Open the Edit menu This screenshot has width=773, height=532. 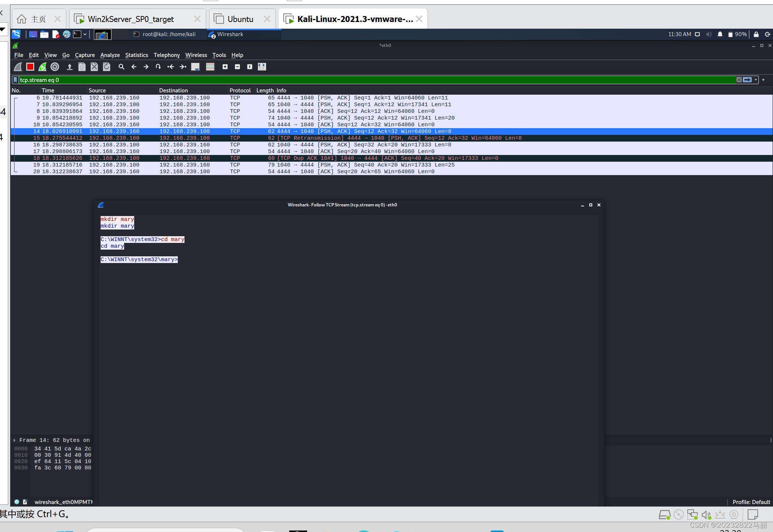click(x=34, y=55)
